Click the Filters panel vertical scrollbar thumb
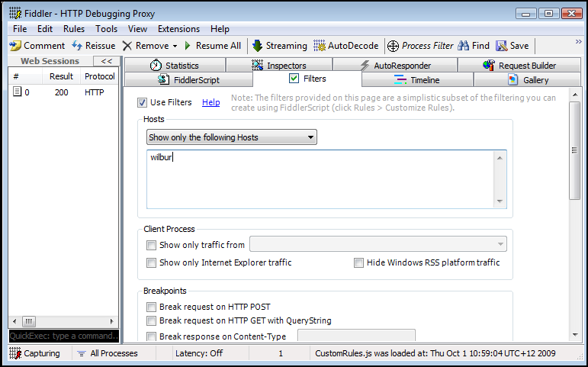The width and height of the screenshot is (588, 367). [575, 151]
